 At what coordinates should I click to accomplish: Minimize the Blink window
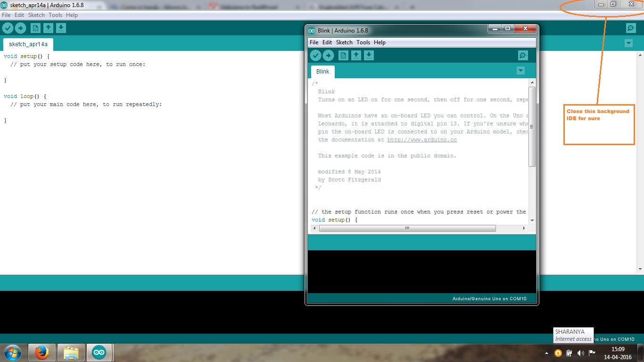coord(495,29)
